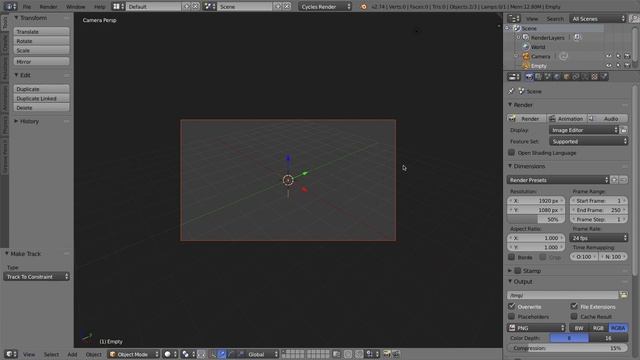Delete the Default screen layout
The height and width of the screenshot is (360, 640).
point(196,7)
